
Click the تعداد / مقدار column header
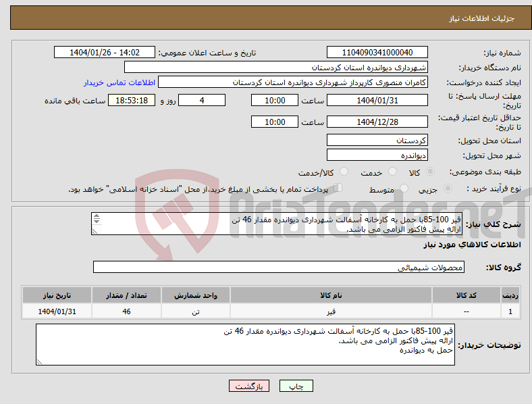tap(126, 295)
